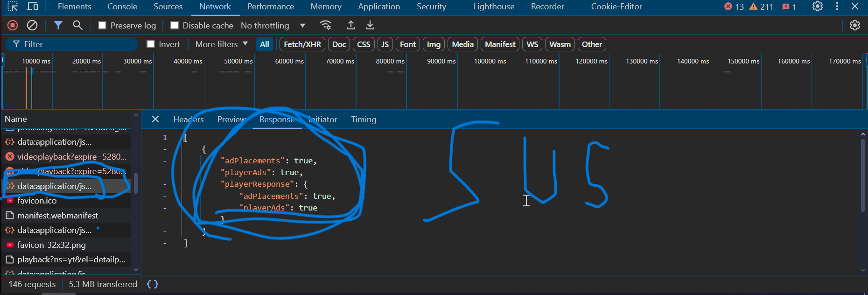Switch to the Console tab

pos(122,7)
